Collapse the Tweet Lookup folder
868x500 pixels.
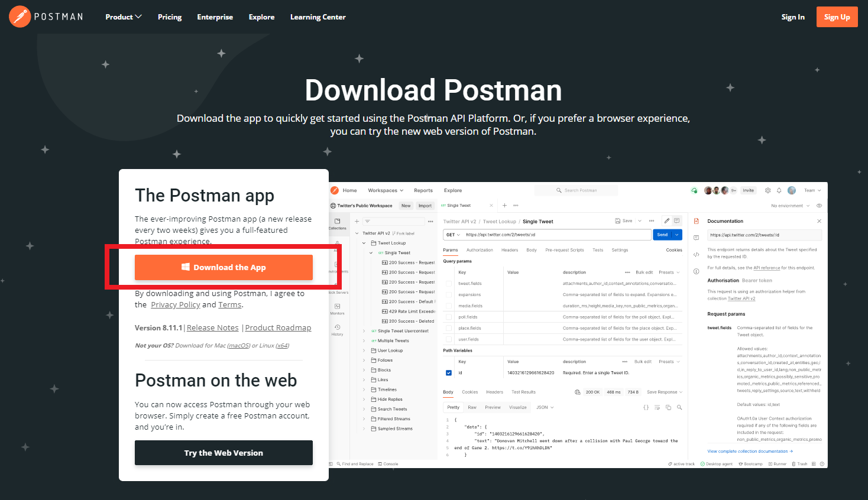364,243
